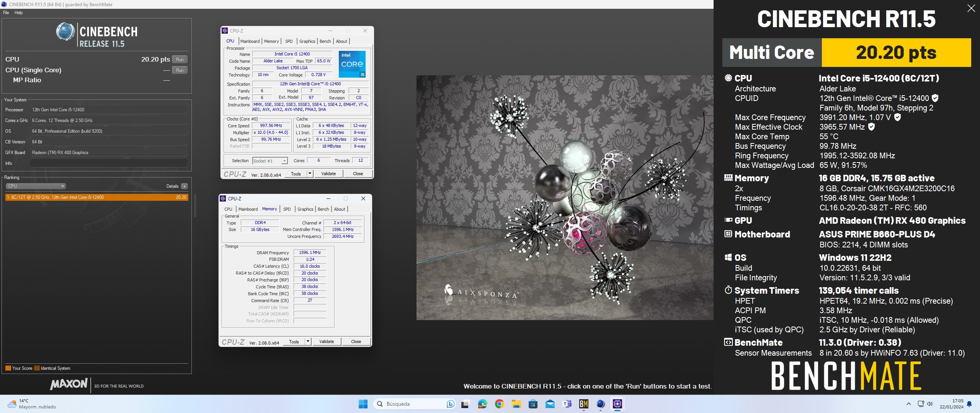Image resolution: width=980 pixels, height=413 pixels.
Task: Launch Microsoft Edge from the taskbar
Action: [482, 404]
